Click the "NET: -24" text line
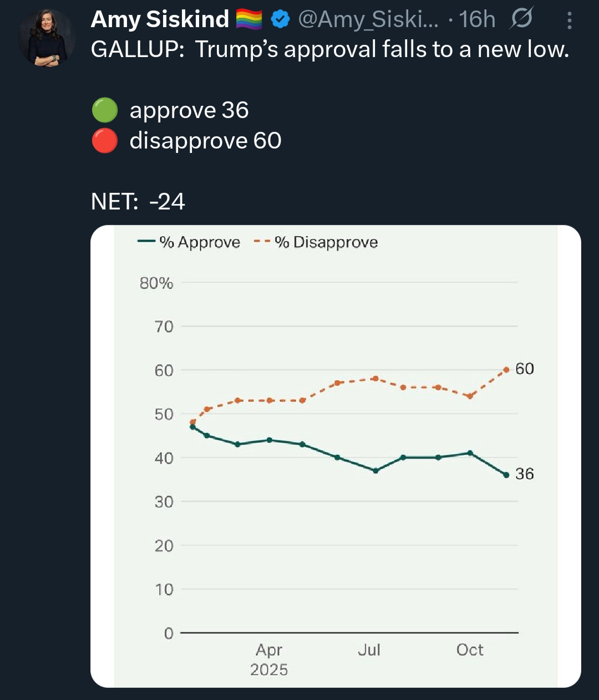This screenshot has height=700, width=599. tap(138, 202)
